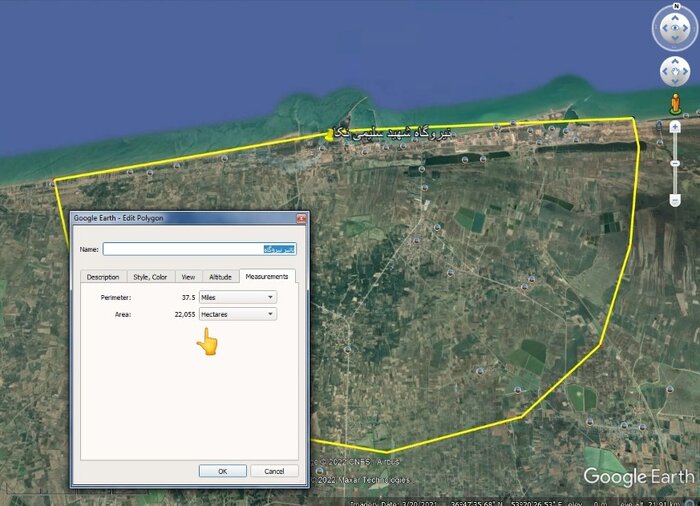Screen dimensions: 700x506
Task: Open the Altitude tab
Action: click(220, 277)
